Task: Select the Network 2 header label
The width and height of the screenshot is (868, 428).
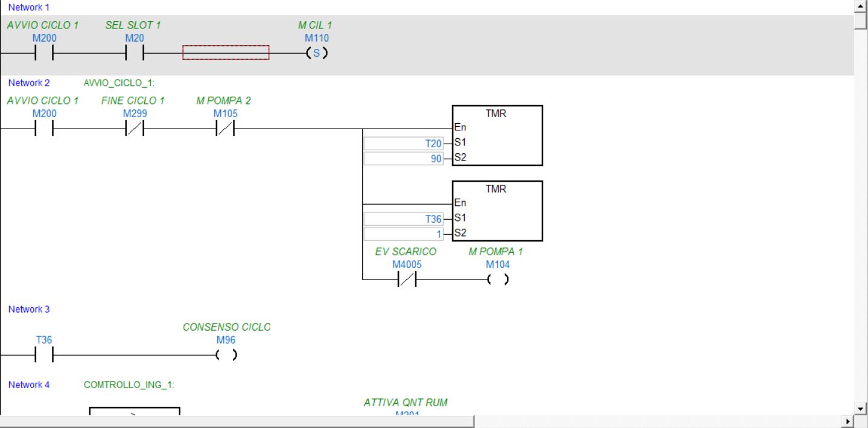Action: (29, 83)
